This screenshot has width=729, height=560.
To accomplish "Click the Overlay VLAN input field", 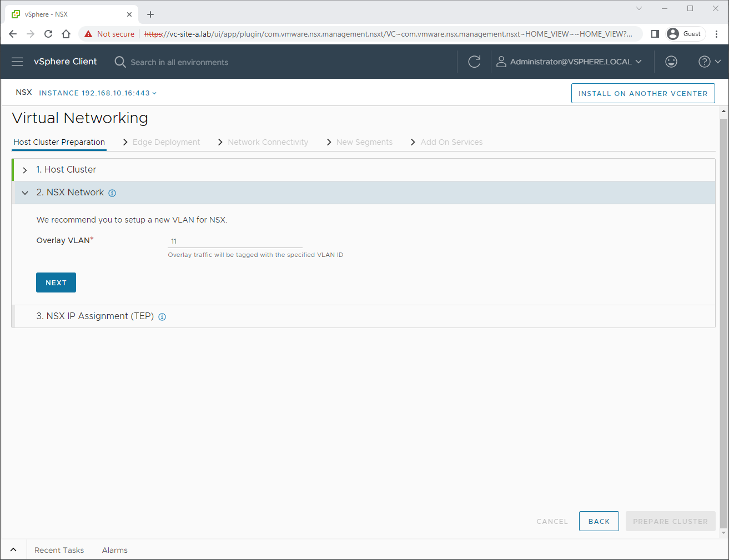I will point(235,241).
